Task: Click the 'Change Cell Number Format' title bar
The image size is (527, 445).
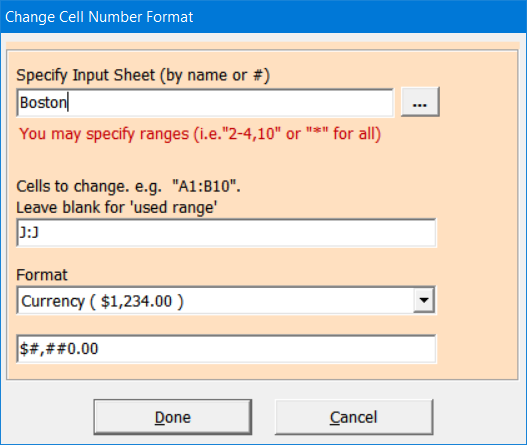Action: click(264, 17)
